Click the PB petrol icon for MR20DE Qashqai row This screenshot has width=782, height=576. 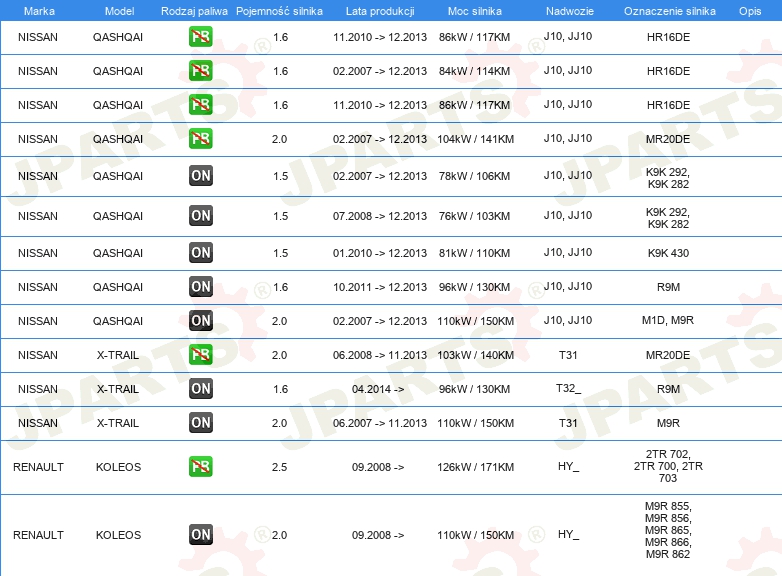pos(200,139)
